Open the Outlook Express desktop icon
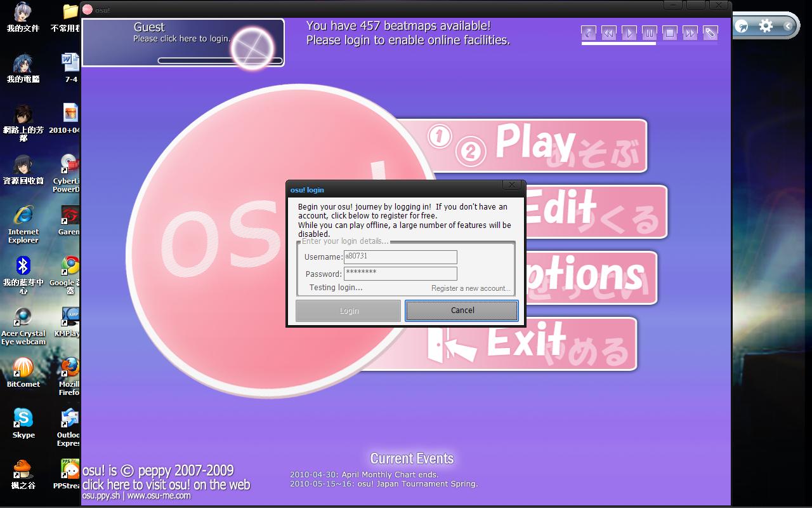 (69, 427)
